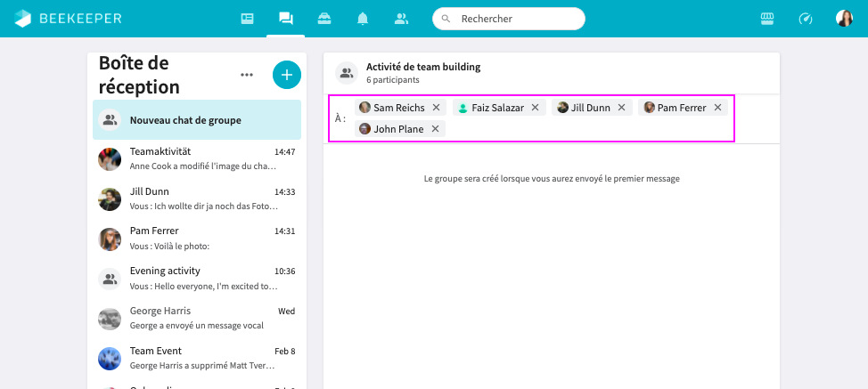Screen dimensions: 868x389
Task: Open the dashboard gauge icon
Action: tap(806, 19)
